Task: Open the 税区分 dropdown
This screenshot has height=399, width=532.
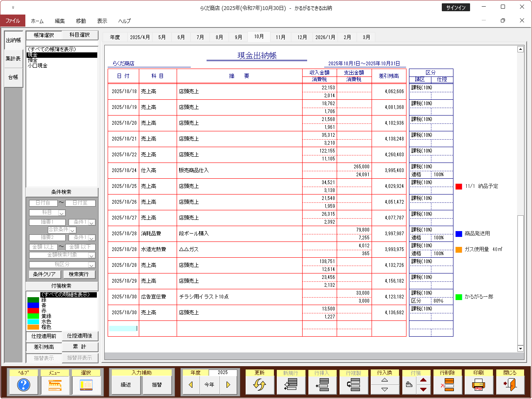Action: pos(91,265)
